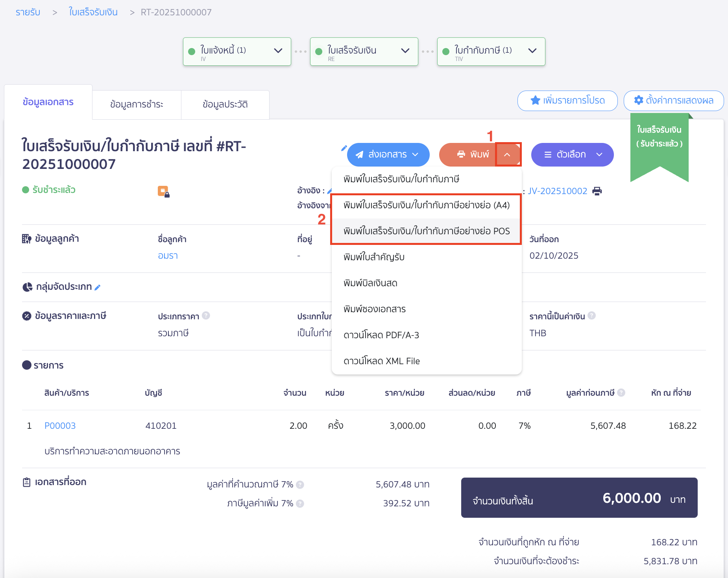728x578 pixels.
Task: Open the JV-202510002 journal entry
Action: [x=558, y=191]
